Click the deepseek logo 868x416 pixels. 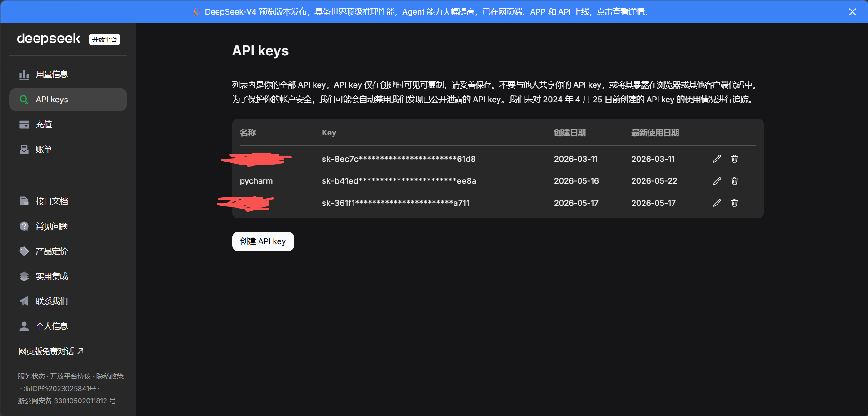point(49,39)
